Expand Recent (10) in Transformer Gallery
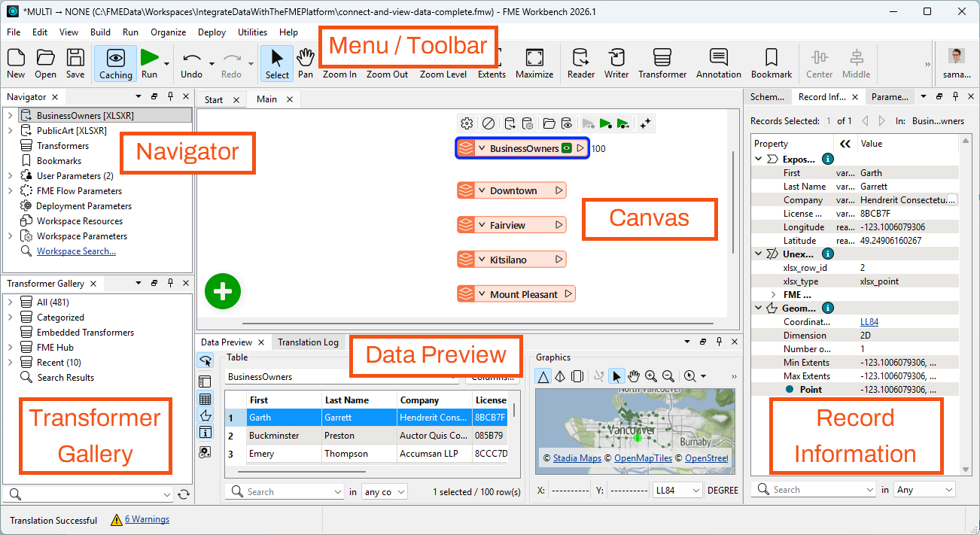The image size is (980, 535). pos(11,363)
